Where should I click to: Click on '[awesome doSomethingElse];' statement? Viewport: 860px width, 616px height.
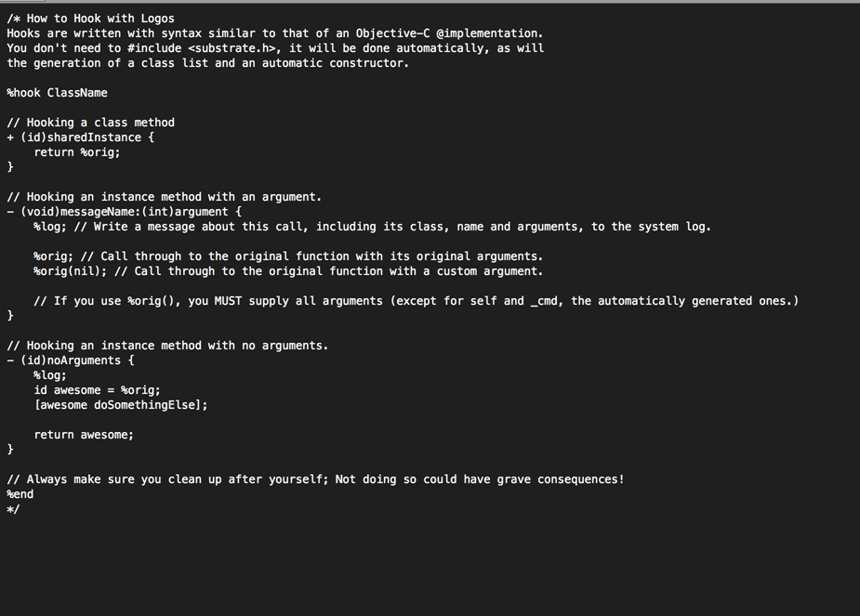(x=121, y=405)
